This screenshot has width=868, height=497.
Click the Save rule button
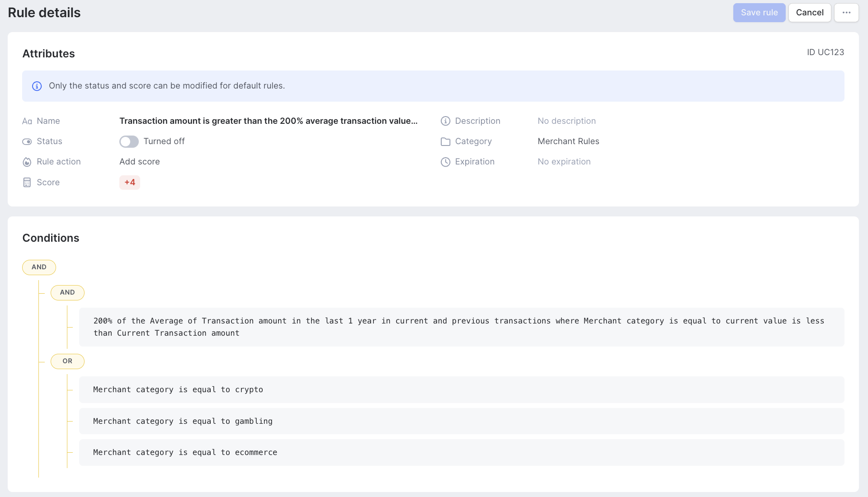pos(759,13)
